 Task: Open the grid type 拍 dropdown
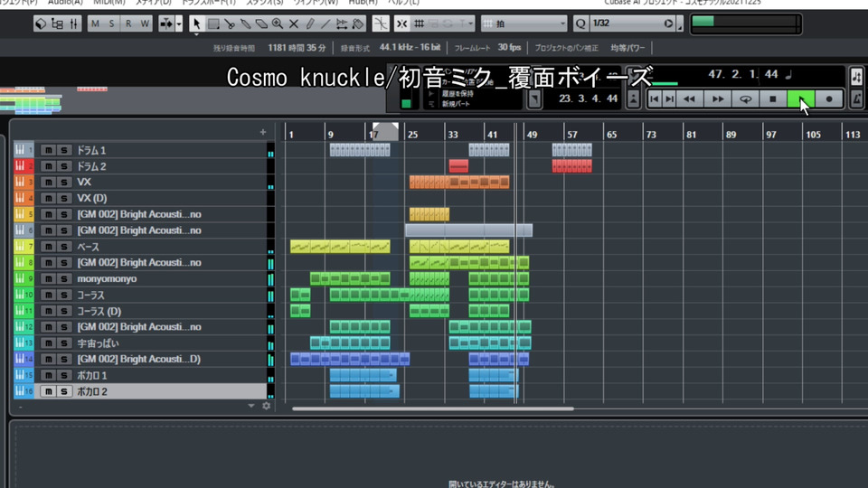click(524, 23)
